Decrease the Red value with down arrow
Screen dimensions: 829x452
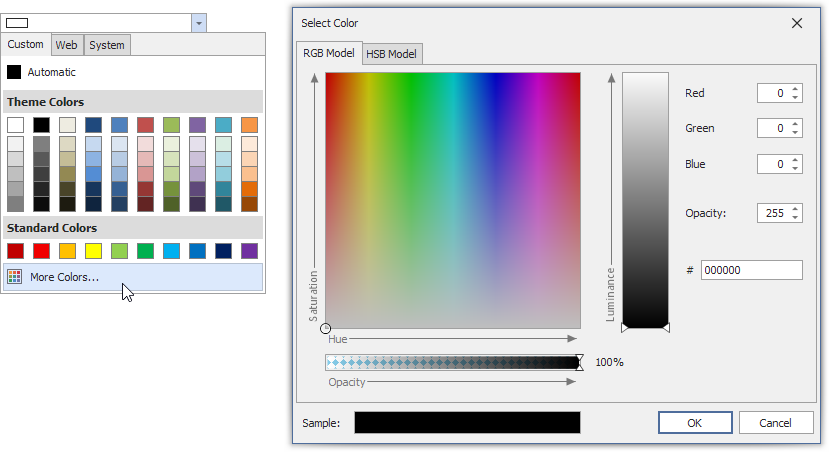(x=795, y=97)
